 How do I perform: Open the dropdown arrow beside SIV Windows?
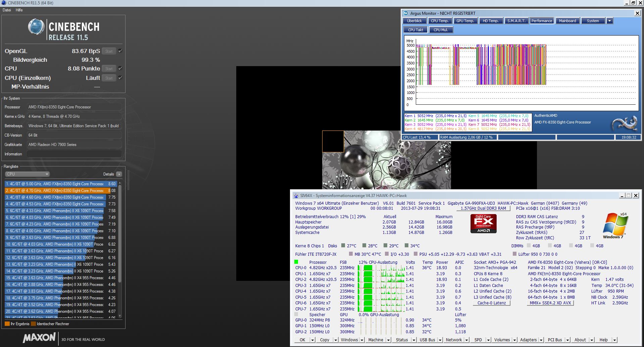tap(362, 340)
